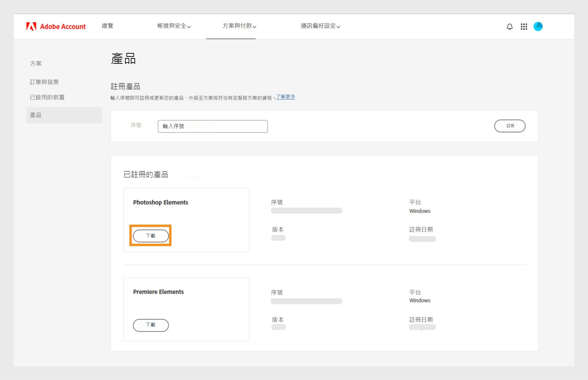The image size is (588, 380).
Task: Expand the 帳號與安全 dropdown menu
Action: [x=174, y=26]
